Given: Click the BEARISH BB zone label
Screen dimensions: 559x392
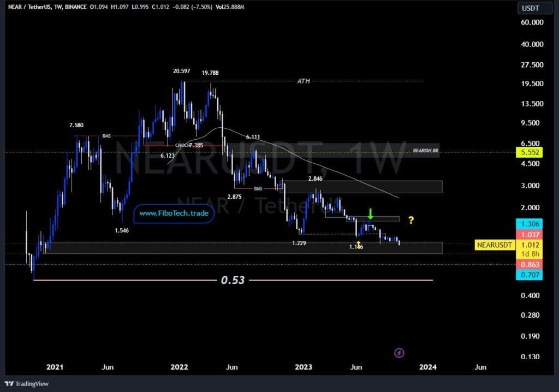Looking at the screenshot, I should coord(425,151).
